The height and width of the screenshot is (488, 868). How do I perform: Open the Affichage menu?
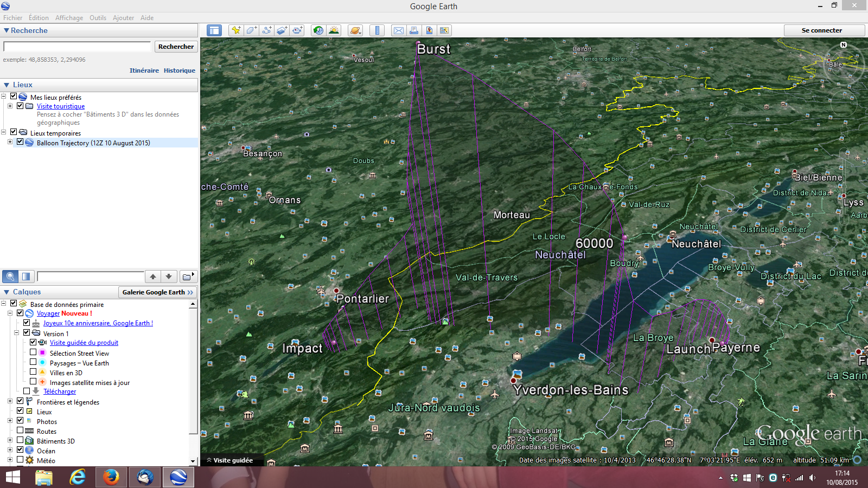coord(69,18)
